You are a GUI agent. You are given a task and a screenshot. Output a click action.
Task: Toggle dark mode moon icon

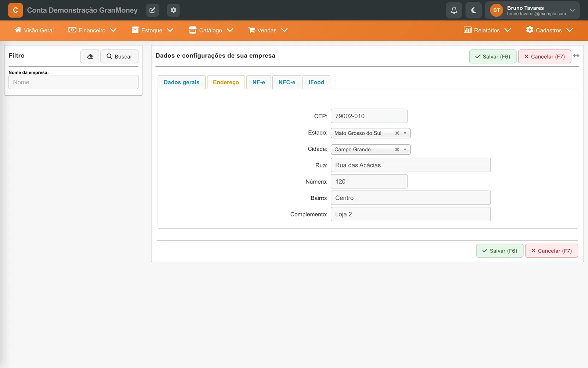click(474, 10)
